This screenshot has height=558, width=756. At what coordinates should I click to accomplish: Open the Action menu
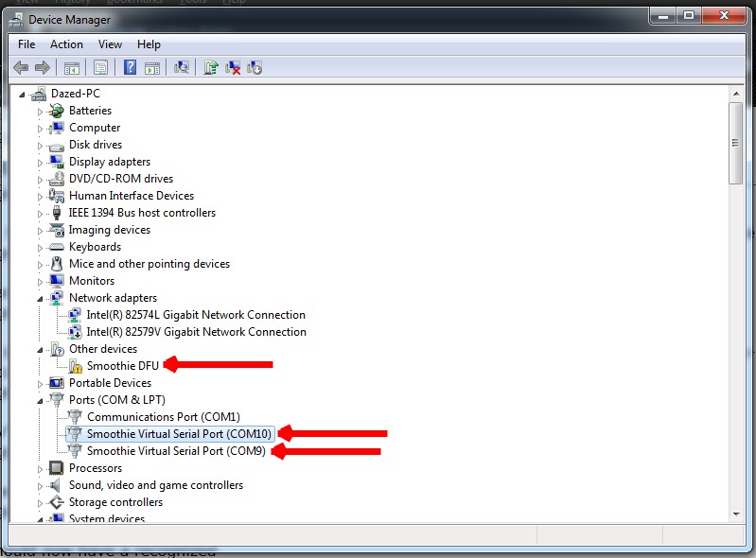pos(66,44)
